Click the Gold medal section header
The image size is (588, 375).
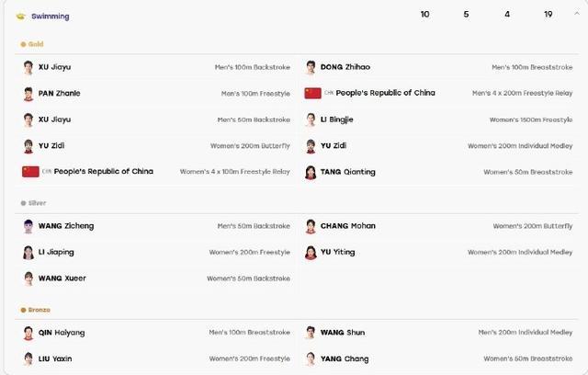(x=32, y=44)
